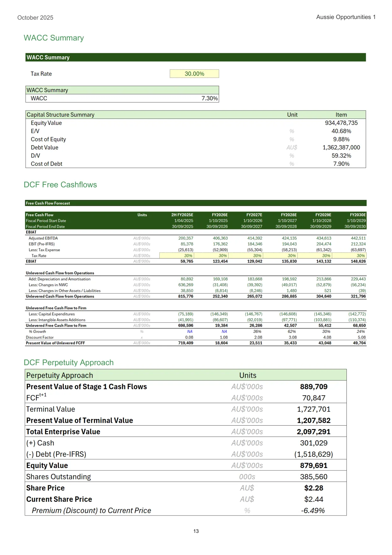Click the FY2030E column header
Screen dimensions: 392x555
point(358,215)
